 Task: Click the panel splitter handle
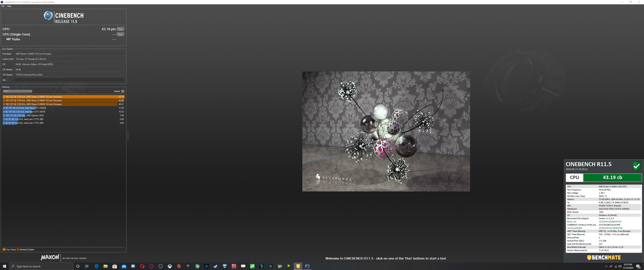(128, 135)
